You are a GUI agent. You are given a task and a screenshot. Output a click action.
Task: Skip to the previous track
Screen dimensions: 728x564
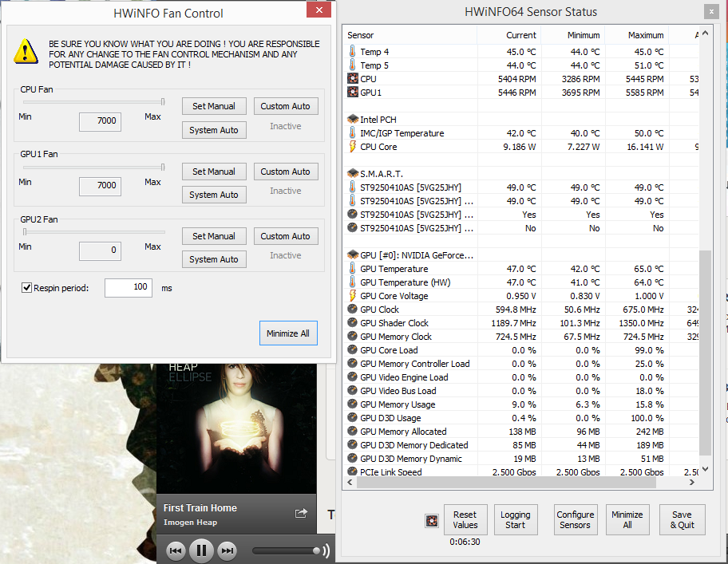(x=176, y=550)
